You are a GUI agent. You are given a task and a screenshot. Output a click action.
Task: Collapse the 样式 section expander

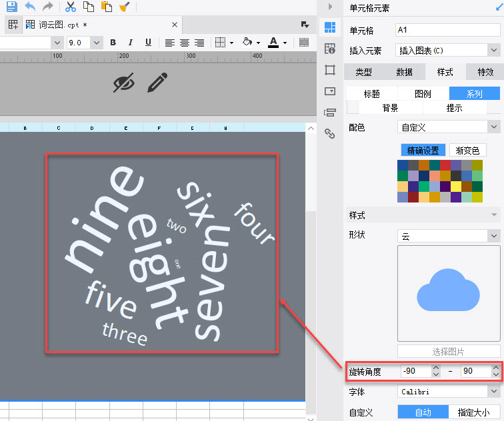pyautogui.click(x=494, y=215)
